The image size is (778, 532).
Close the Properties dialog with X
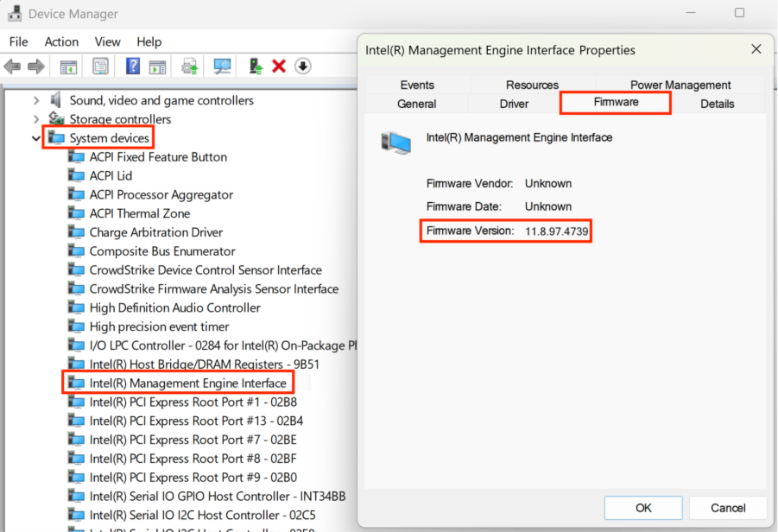756,49
